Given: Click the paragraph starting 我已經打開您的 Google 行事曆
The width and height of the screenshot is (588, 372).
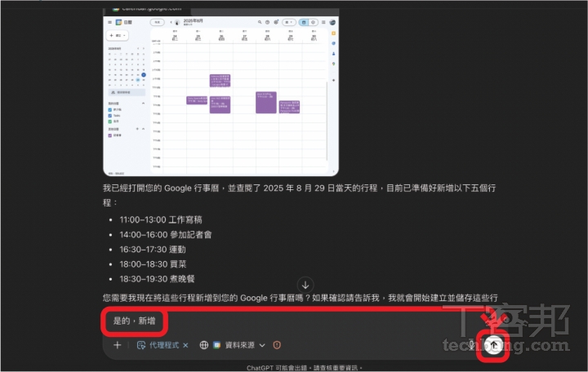Looking at the screenshot, I should [299, 195].
